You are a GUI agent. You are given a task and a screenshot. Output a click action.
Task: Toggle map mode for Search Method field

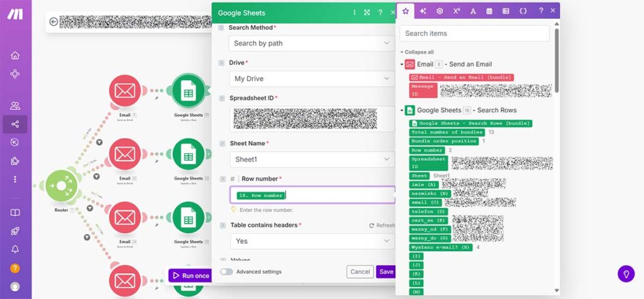(221, 28)
